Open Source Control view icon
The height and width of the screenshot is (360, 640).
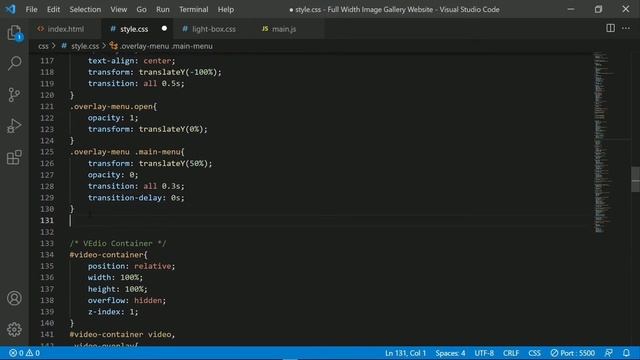[14, 95]
